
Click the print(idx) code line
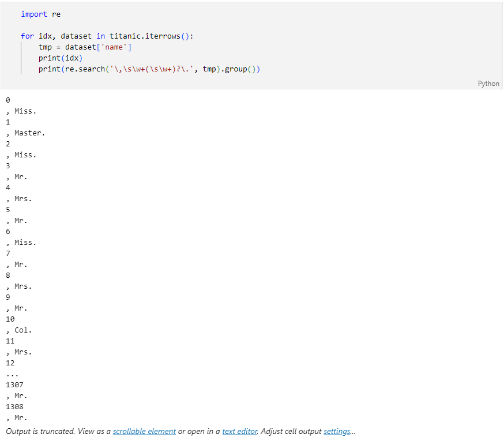(x=61, y=58)
